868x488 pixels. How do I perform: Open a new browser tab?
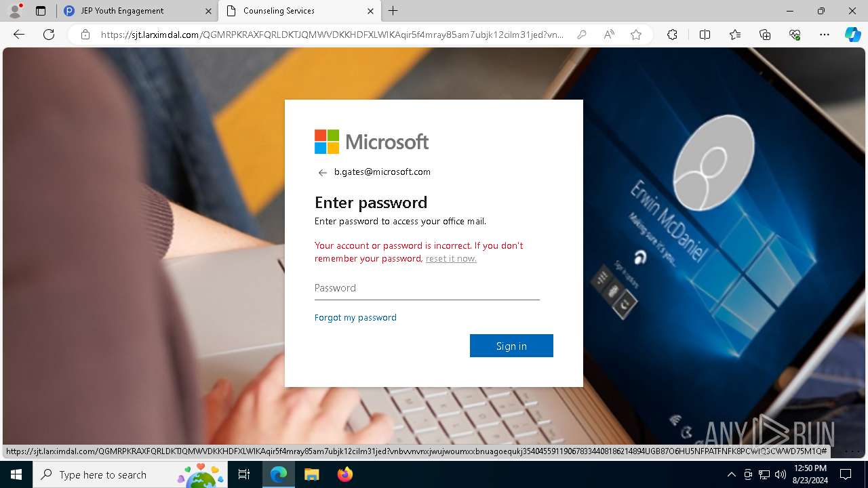pos(393,11)
